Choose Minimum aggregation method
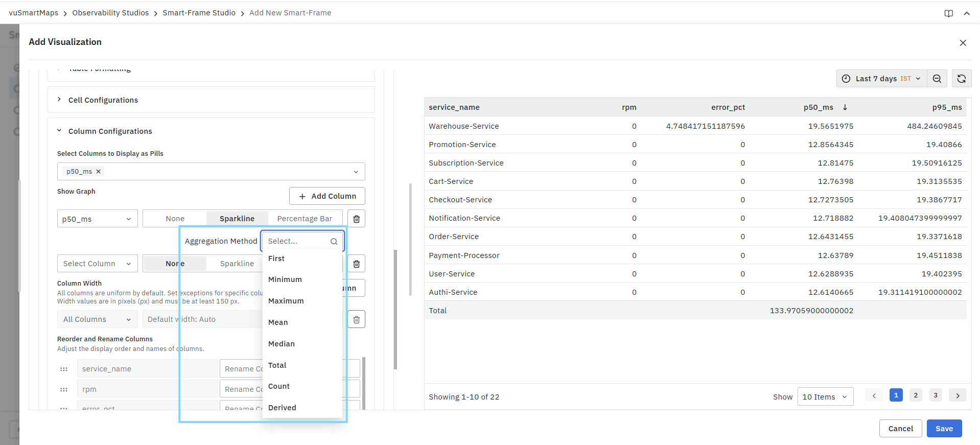 coord(302,279)
